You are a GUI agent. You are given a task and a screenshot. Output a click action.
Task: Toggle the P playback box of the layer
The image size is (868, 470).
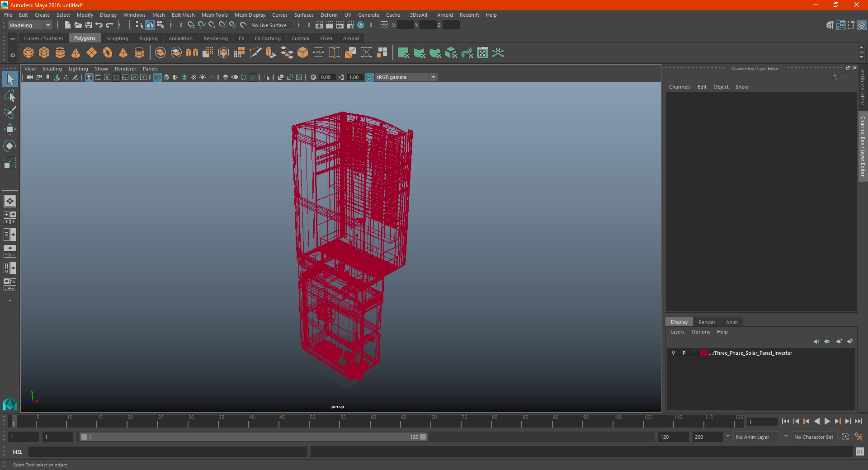coord(684,353)
